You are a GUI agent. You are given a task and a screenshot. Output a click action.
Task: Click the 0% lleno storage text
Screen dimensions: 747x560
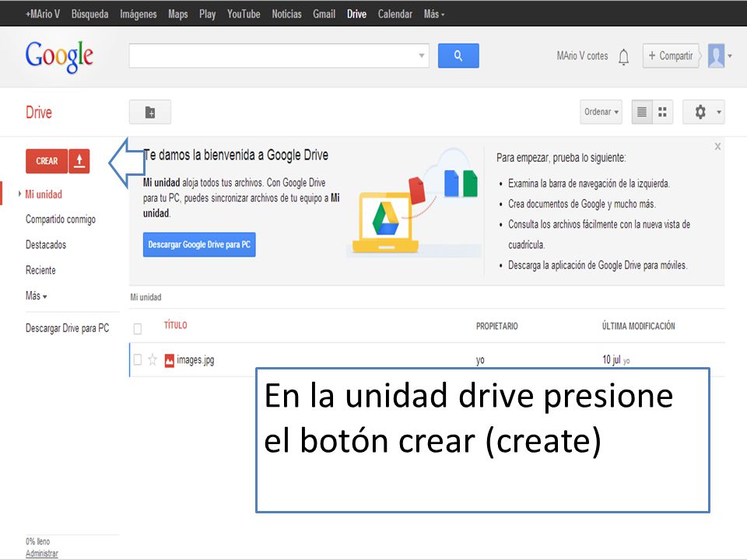pos(37,541)
